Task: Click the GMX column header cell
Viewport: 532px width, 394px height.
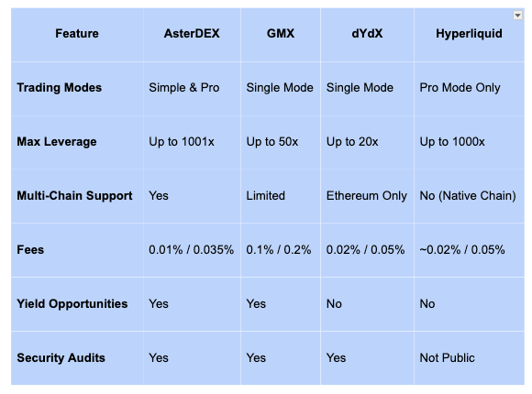Action: (281, 35)
